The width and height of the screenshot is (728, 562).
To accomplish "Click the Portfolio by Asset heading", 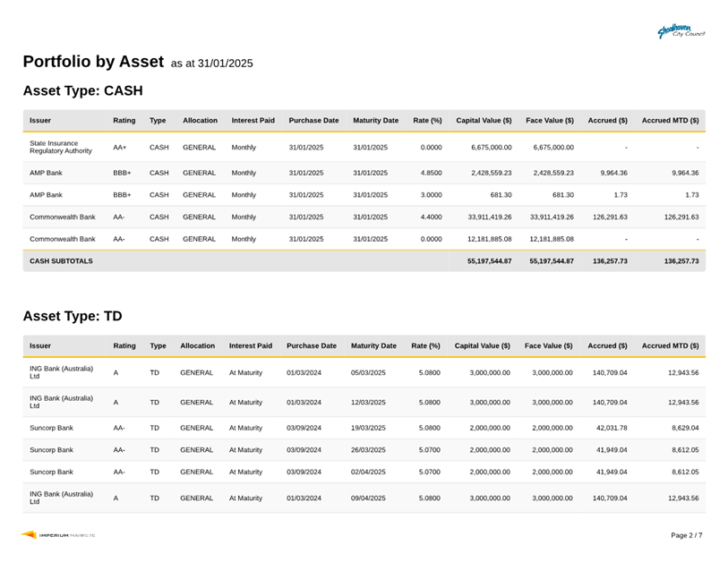I will click(93, 62).
